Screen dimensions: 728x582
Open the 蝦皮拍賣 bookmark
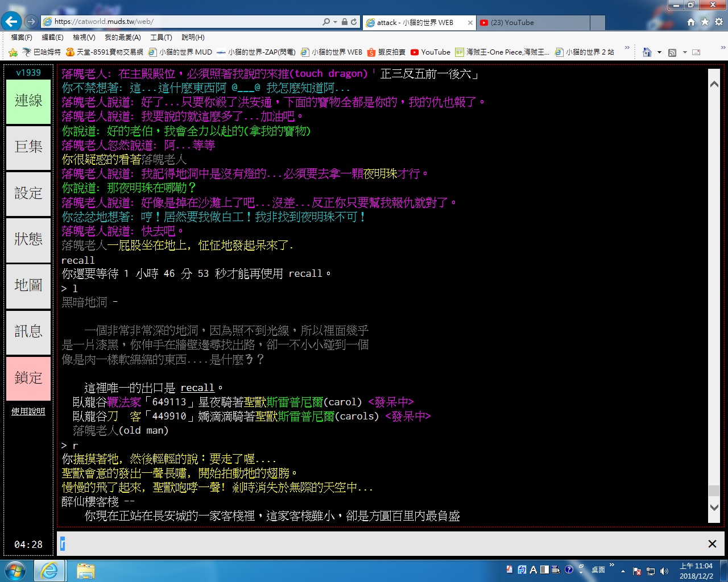click(x=386, y=52)
